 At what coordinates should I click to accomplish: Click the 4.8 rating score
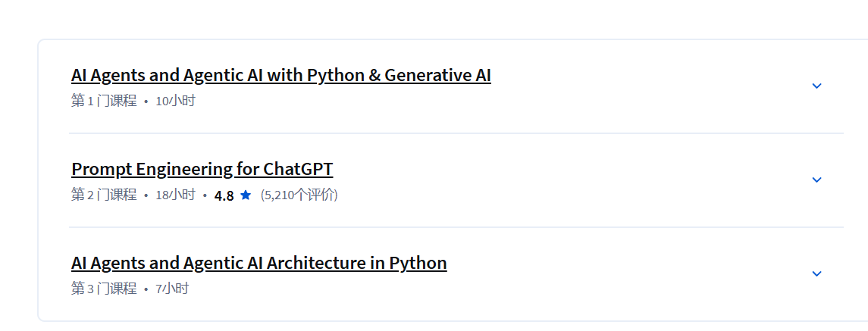224,195
